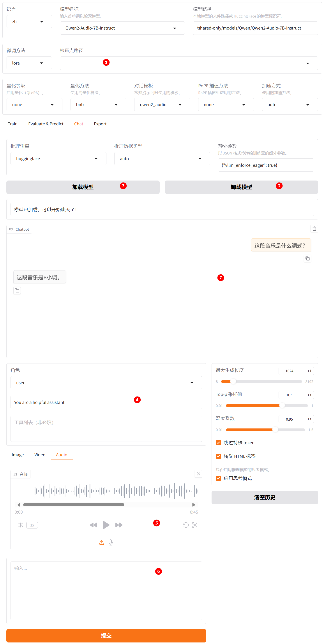Click the audio fast-forward icon
This screenshot has width=325, height=644.
click(119, 525)
